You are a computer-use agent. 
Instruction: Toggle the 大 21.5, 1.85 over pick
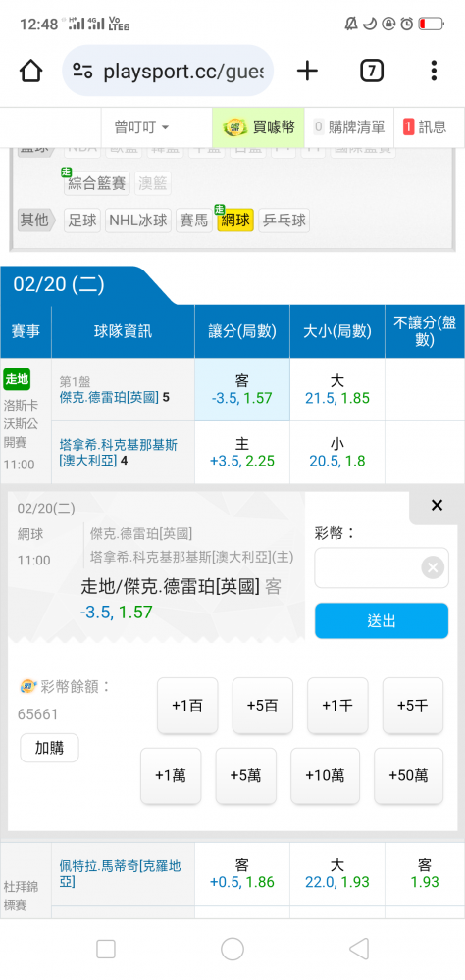337,389
